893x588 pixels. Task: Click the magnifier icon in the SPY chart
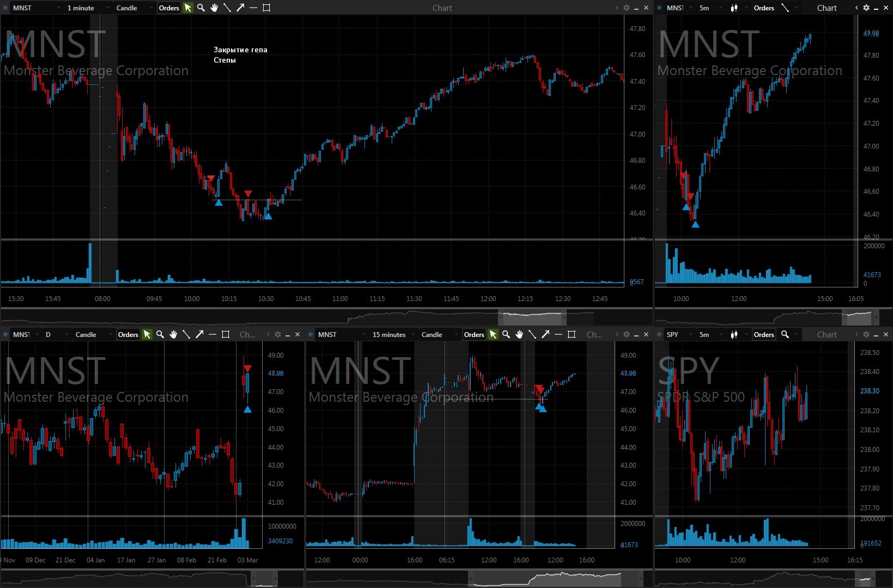coord(785,334)
